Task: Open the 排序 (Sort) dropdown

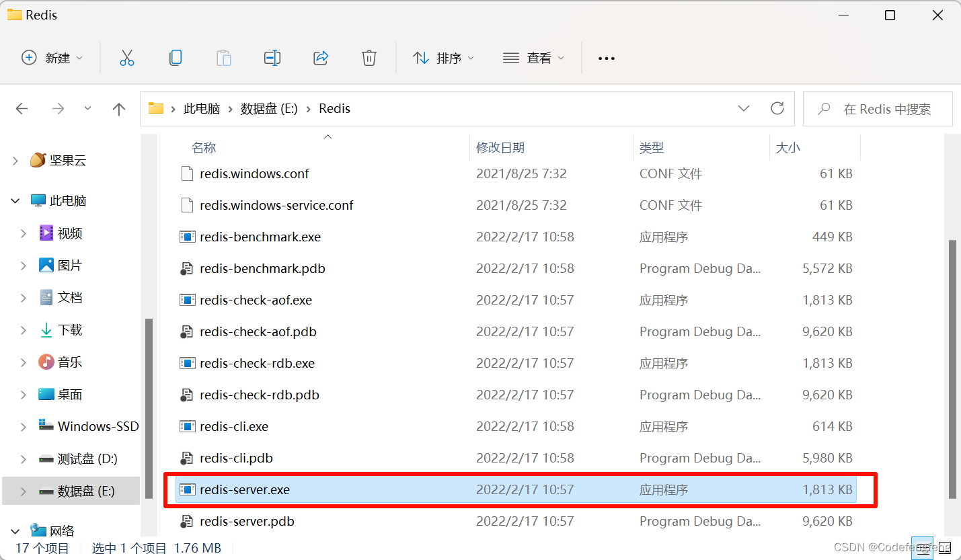Action: [x=443, y=58]
